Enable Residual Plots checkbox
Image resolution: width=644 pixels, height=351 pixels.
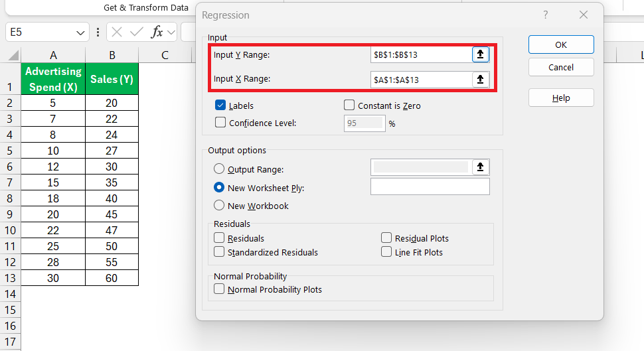click(x=386, y=238)
